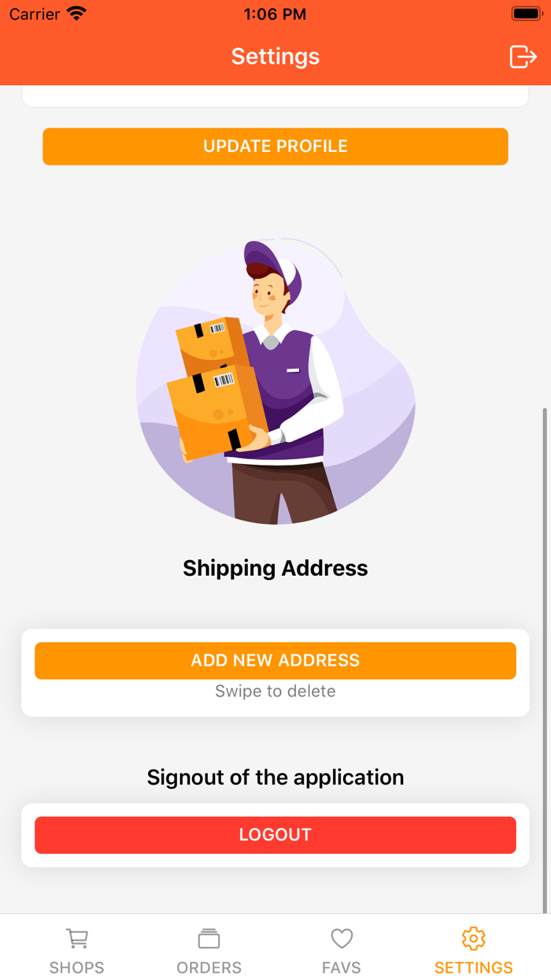
Task: Open the FAVS tab label
Action: coord(342,967)
